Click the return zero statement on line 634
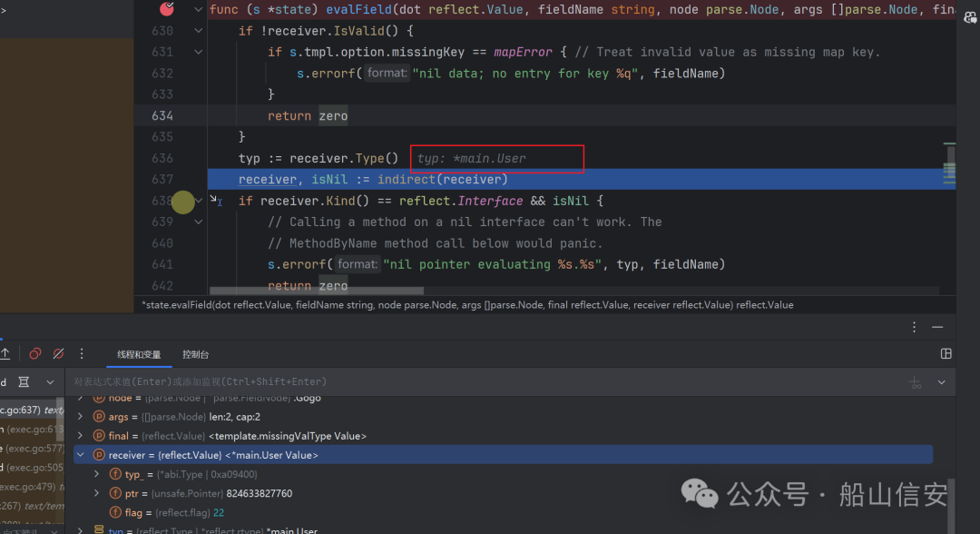This screenshot has width=980, height=534. pos(308,115)
